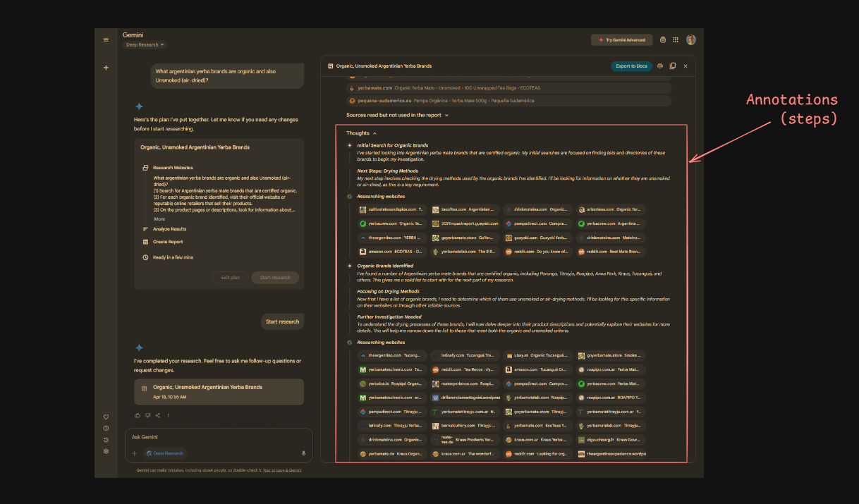Open the main navigation hamburger menu
This screenshot has width=859, height=504.
tap(106, 39)
